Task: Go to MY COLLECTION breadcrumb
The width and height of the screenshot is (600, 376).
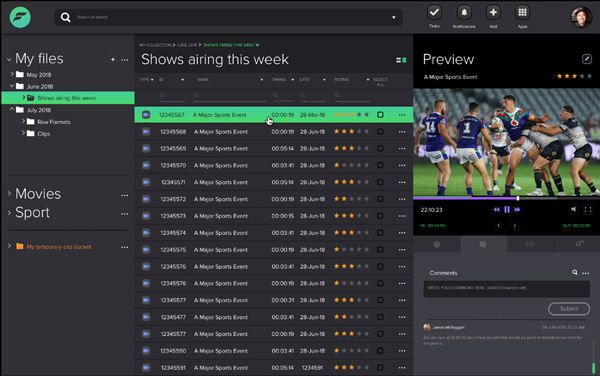Action: [155, 45]
